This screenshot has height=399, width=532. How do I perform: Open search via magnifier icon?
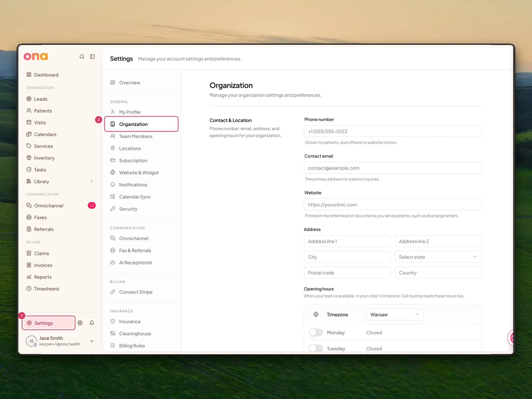pyautogui.click(x=82, y=57)
